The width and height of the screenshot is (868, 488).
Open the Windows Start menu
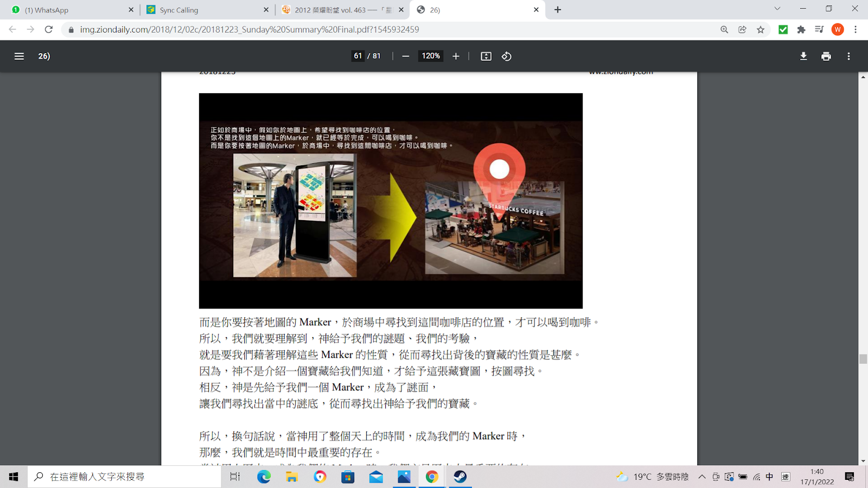pyautogui.click(x=14, y=477)
